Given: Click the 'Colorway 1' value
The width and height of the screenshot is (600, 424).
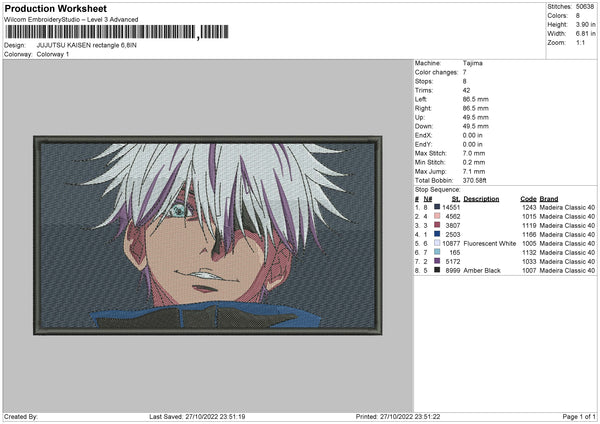Looking at the screenshot, I should 53,54.
